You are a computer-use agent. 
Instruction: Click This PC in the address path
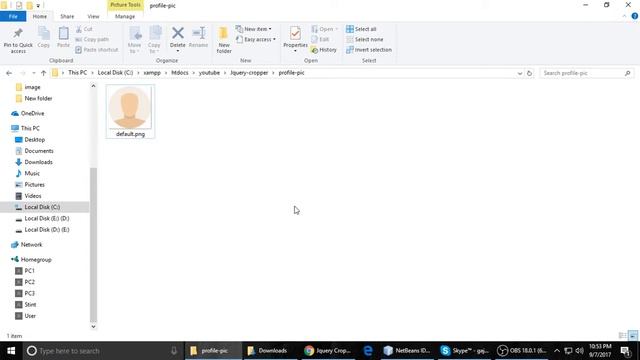click(x=78, y=73)
